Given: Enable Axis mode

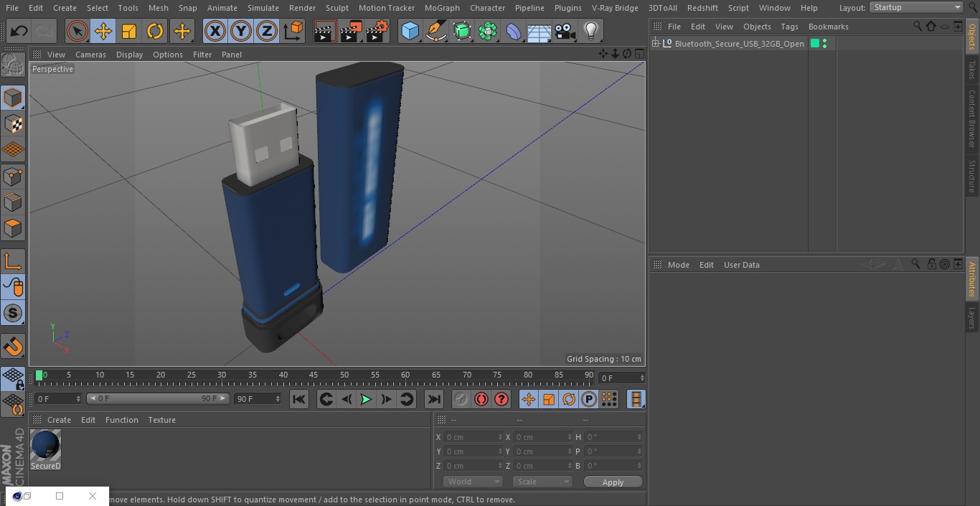Looking at the screenshot, I should tap(13, 261).
